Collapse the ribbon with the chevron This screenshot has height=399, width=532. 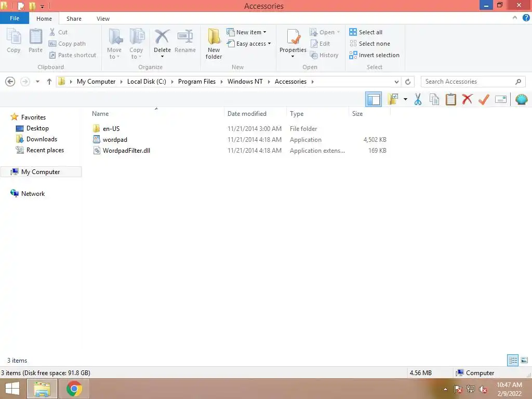pos(515,18)
